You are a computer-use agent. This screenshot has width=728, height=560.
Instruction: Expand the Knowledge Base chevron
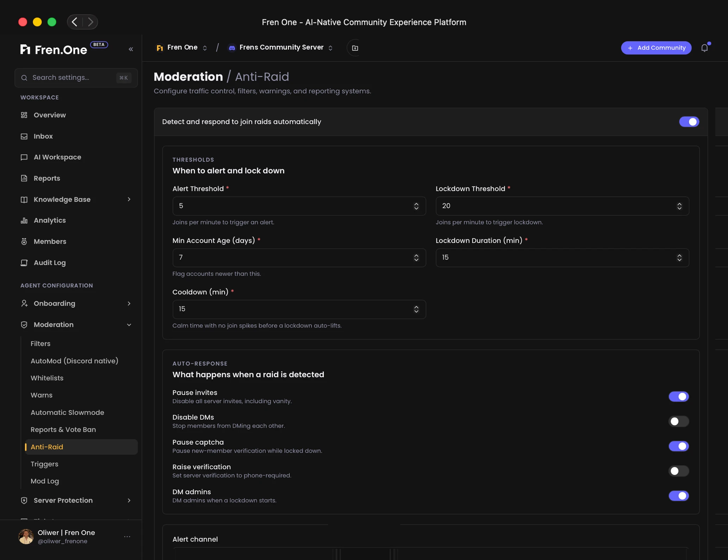click(129, 199)
